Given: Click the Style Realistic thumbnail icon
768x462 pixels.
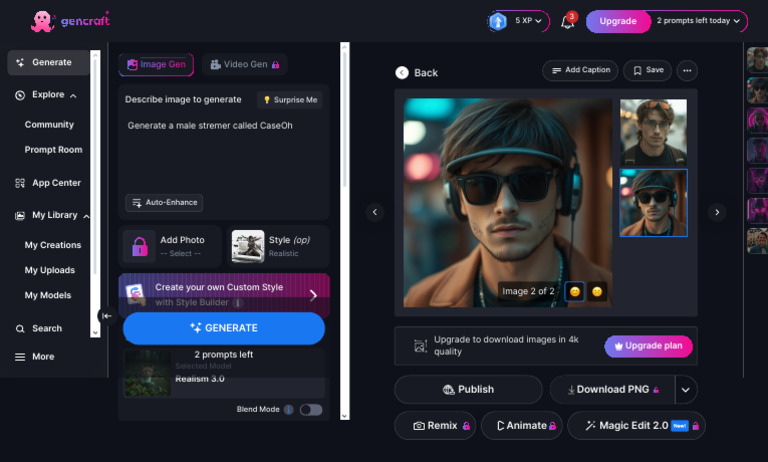Looking at the screenshot, I should point(248,246).
